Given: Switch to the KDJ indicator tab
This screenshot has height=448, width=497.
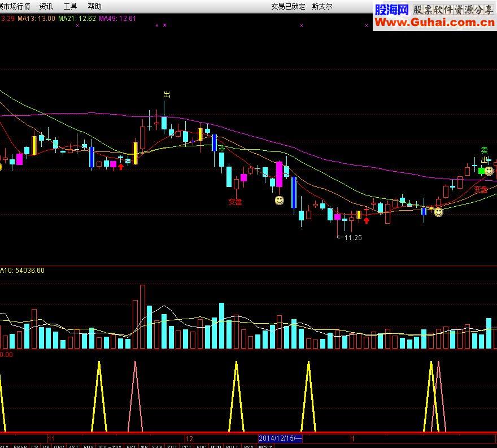Looking at the screenshot, I should click(x=172, y=446).
